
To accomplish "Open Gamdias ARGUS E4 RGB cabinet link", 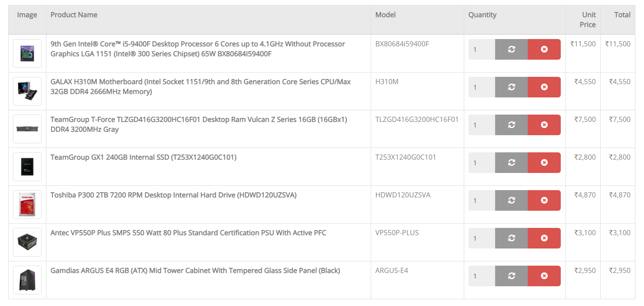I will point(195,271).
